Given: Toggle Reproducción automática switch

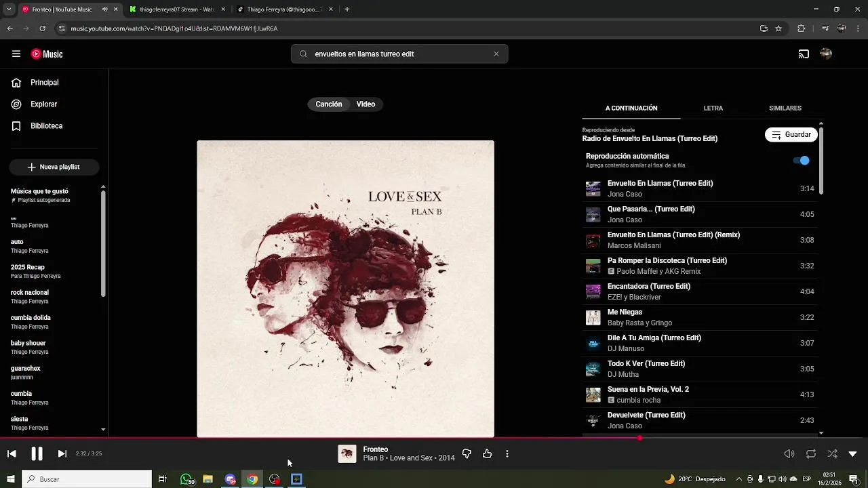Looking at the screenshot, I should coord(802,161).
